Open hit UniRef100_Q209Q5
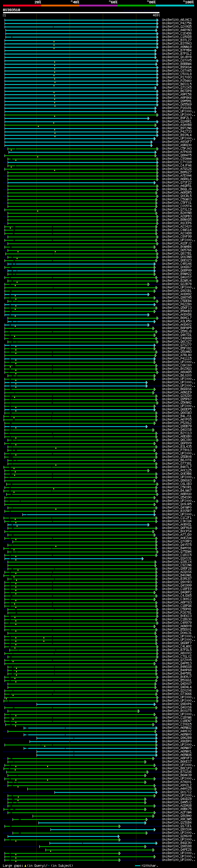The image size is (197, 868). 177,26
